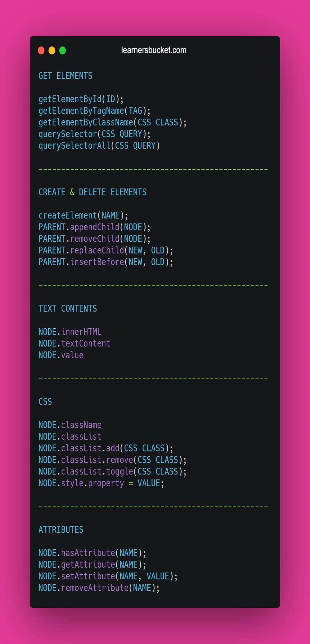This screenshot has height=644, width=310.
Task: Select the NODE.innerHTML line
Action: point(70,332)
